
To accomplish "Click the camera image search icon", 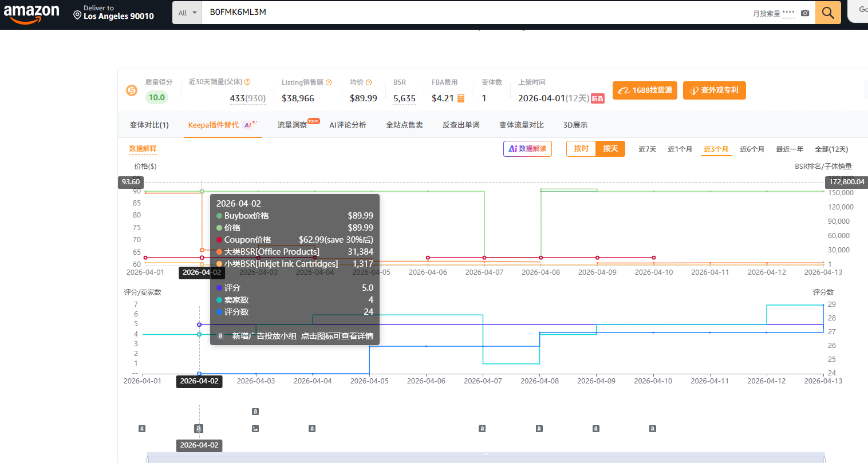I will (x=804, y=13).
